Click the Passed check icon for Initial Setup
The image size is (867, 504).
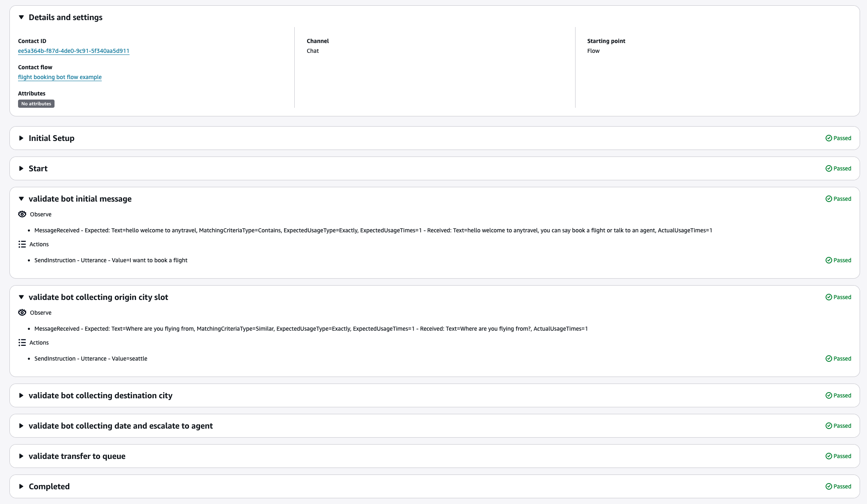828,138
